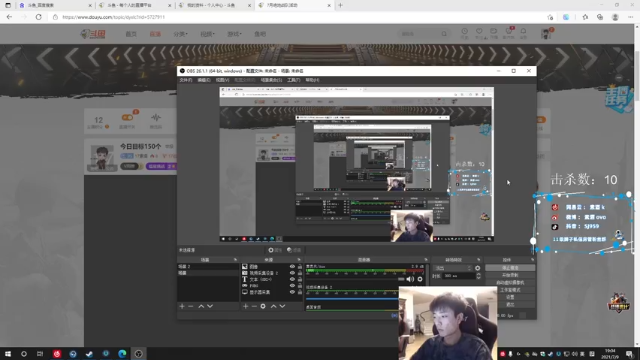640x360 pixels.
Task: Hide the image source using eye icon
Action: point(292,267)
